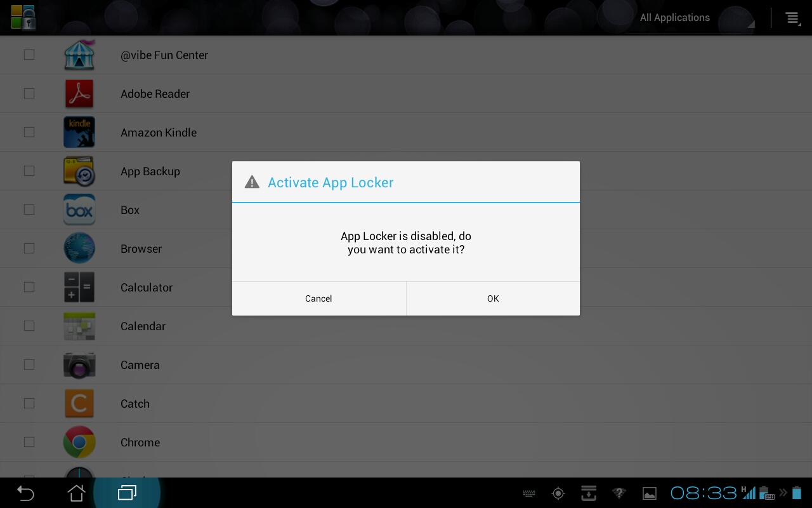The image size is (812, 508).
Task: Check the Calculator checkbox
Action: click(x=29, y=288)
